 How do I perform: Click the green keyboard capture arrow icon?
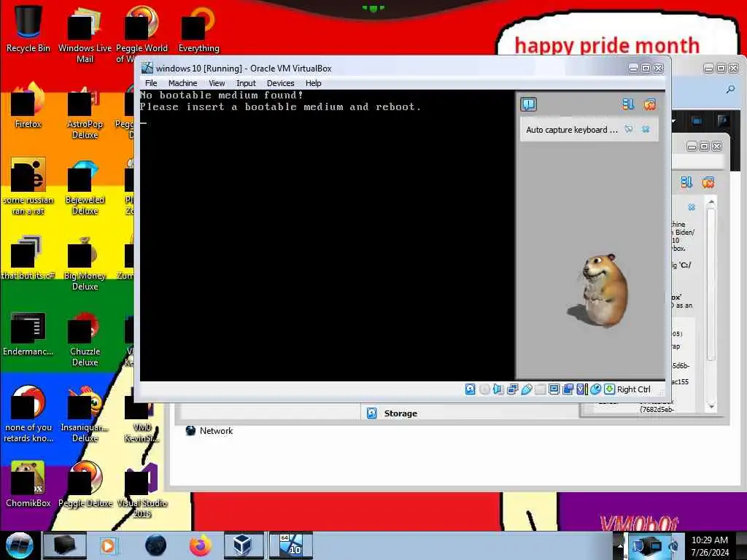point(609,389)
